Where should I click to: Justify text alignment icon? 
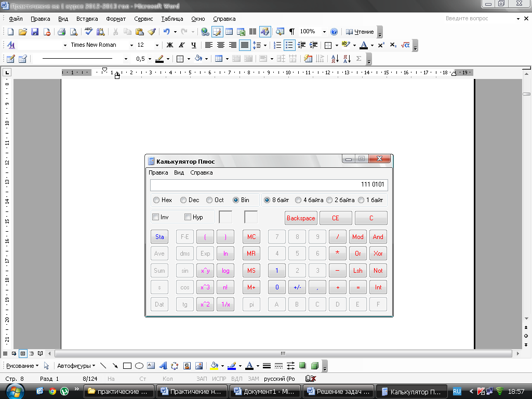pyautogui.click(x=245, y=45)
